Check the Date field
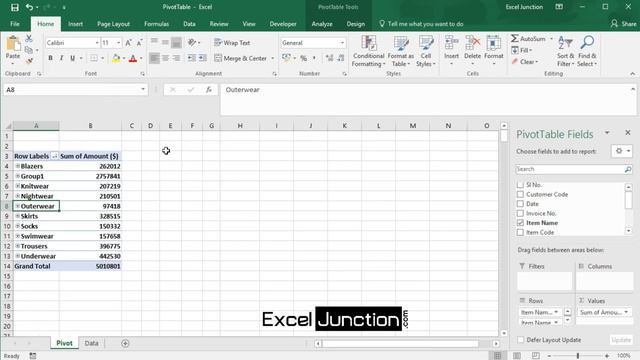Viewport: 640px width, 360px height. point(520,204)
